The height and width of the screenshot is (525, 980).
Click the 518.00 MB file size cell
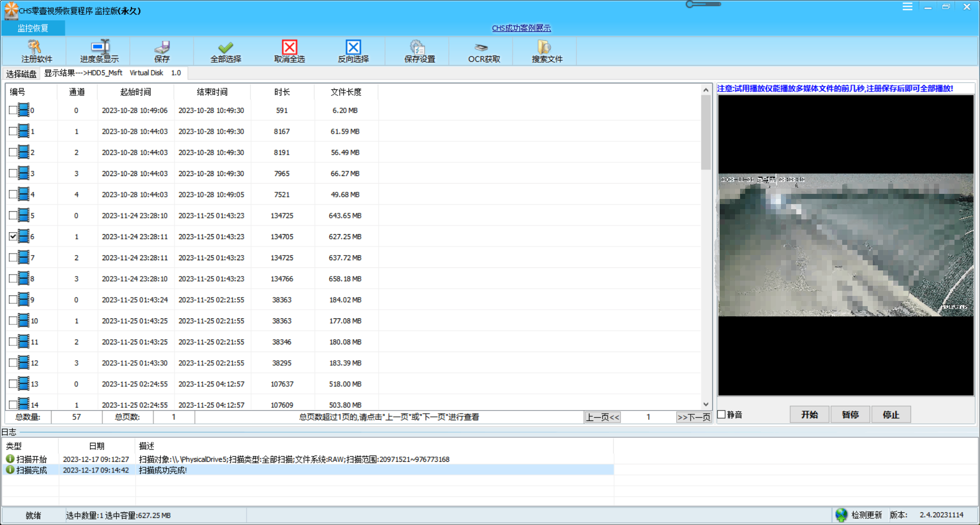(x=345, y=384)
